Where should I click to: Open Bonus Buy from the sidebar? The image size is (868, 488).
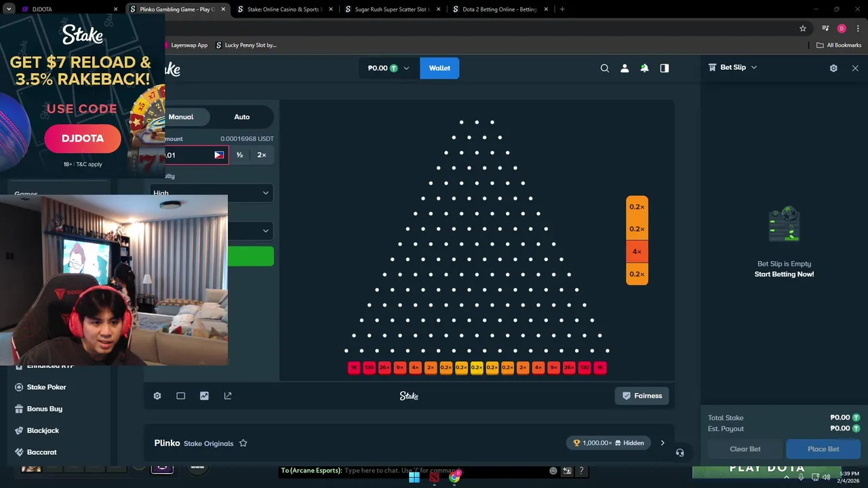pyautogui.click(x=44, y=409)
